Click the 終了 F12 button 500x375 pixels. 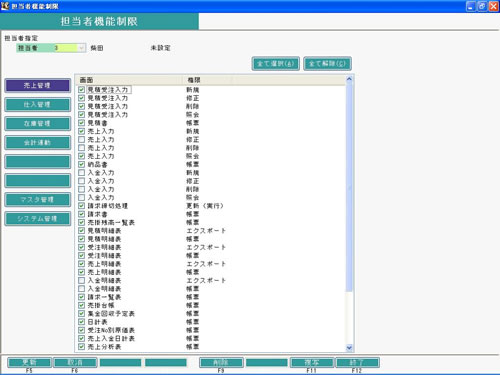357,362
